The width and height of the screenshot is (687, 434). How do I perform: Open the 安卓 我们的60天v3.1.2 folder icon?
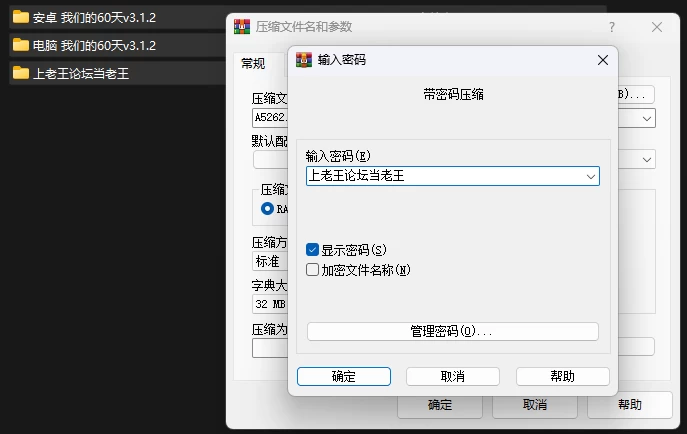pyautogui.click(x=21, y=18)
